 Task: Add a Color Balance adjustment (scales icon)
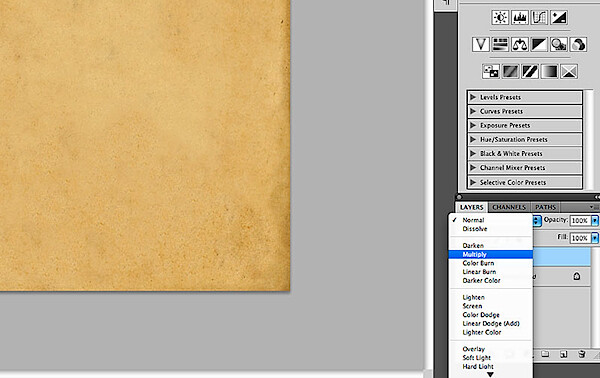[520, 45]
